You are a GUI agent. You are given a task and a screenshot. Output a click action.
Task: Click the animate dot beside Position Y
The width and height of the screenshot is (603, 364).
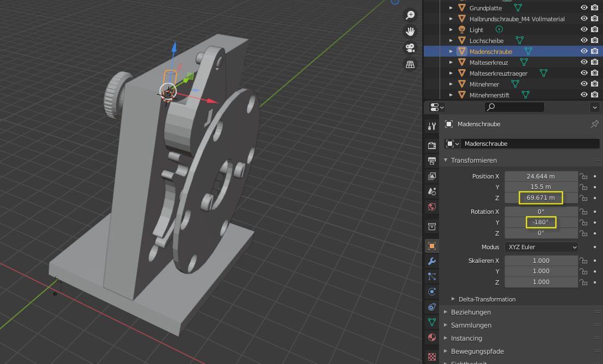pos(595,187)
